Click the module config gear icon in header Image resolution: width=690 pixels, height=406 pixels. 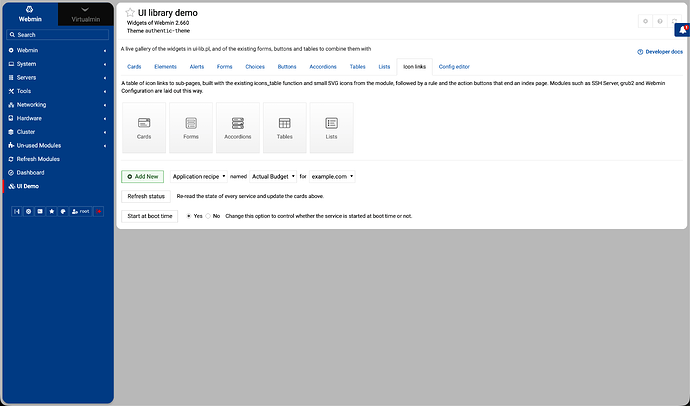[646, 21]
